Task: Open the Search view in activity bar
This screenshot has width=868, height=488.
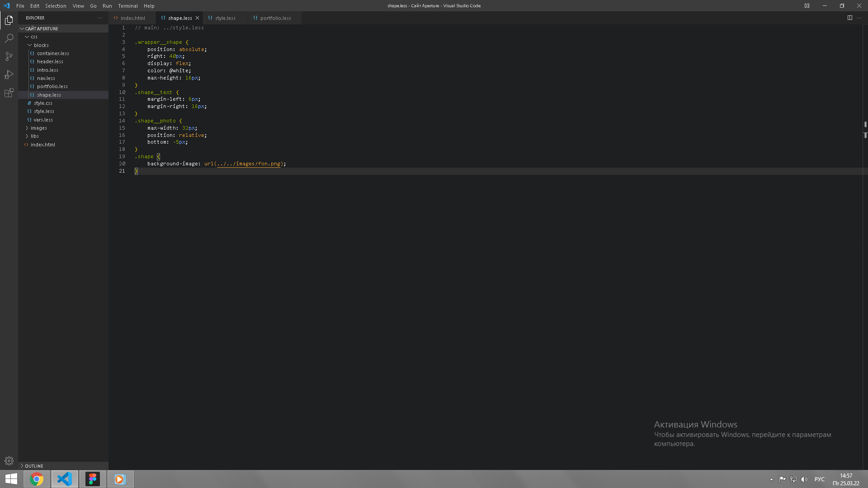Action: (x=9, y=38)
